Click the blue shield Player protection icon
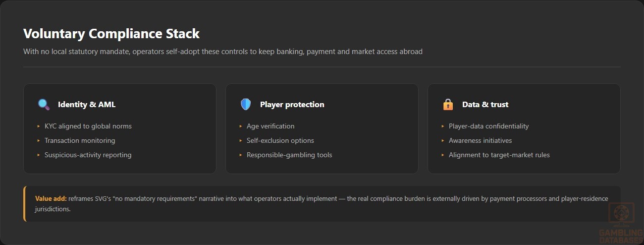Image resolution: width=644 pixels, height=245 pixels. (246, 104)
